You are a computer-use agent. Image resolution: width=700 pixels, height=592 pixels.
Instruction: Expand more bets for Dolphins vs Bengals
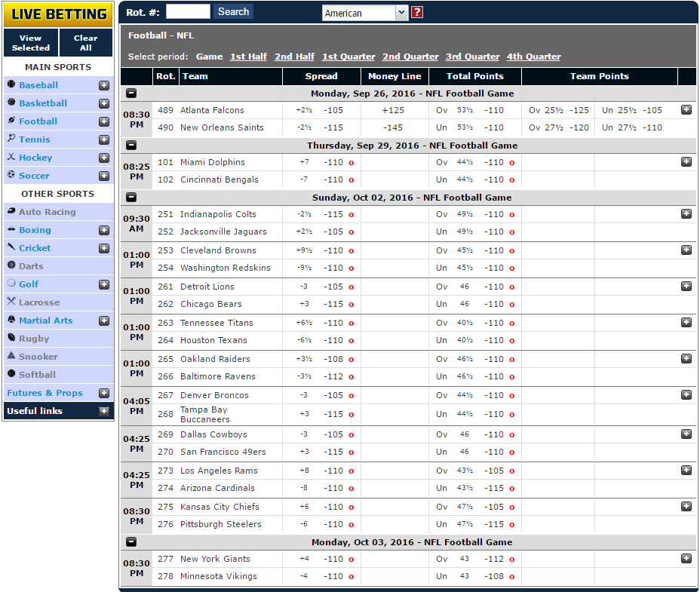point(686,161)
